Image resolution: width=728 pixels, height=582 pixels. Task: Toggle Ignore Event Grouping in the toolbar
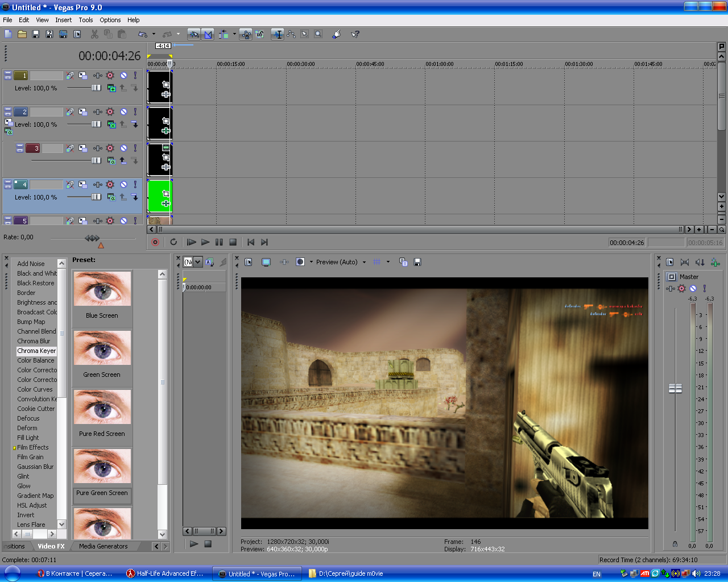pyautogui.click(x=260, y=34)
